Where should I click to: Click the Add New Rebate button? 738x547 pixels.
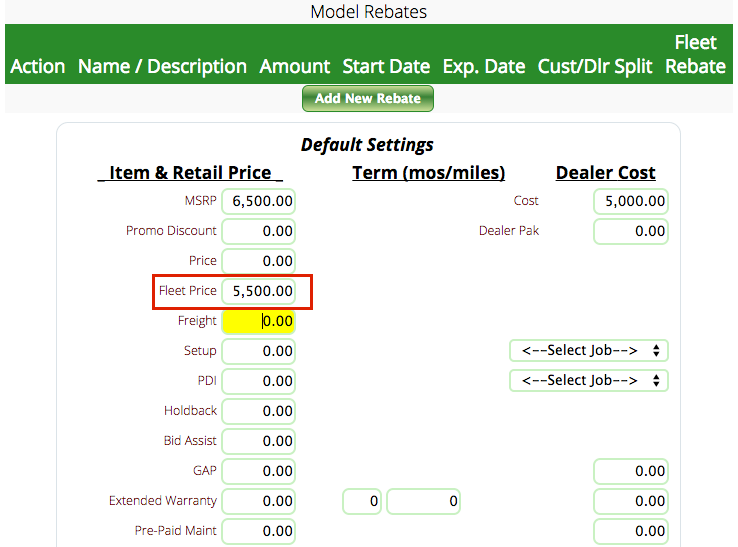(x=367, y=99)
